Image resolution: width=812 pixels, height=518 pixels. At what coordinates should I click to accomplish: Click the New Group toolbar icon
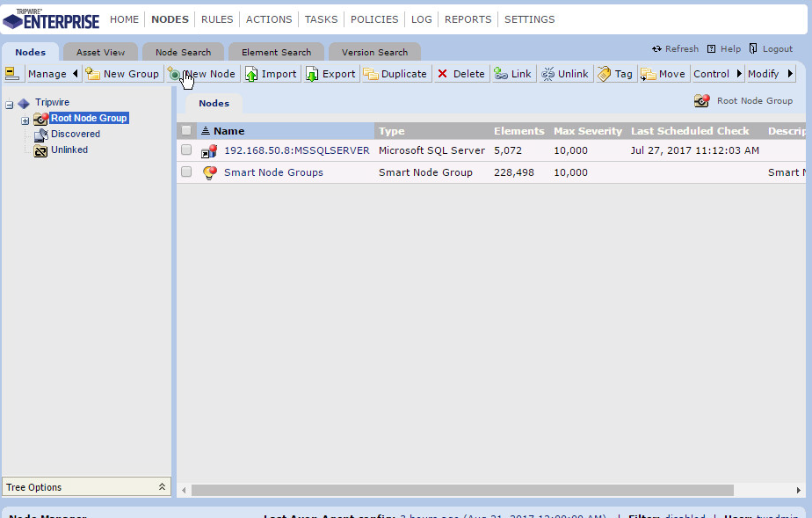coord(92,75)
